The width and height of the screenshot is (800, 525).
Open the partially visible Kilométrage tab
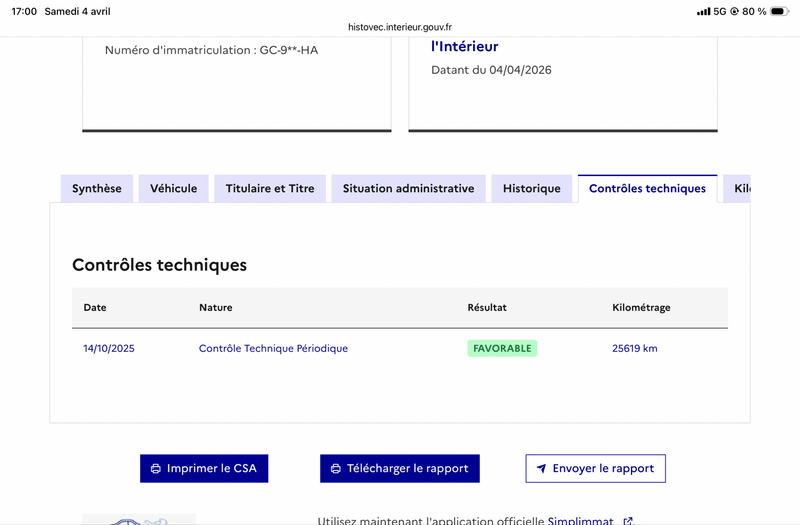[x=739, y=188]
